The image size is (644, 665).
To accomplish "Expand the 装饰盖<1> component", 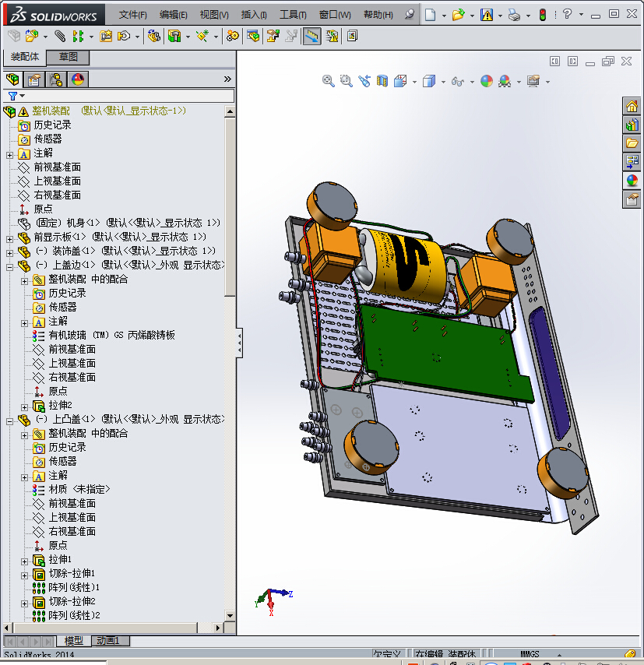I will [x=10, y=253].
